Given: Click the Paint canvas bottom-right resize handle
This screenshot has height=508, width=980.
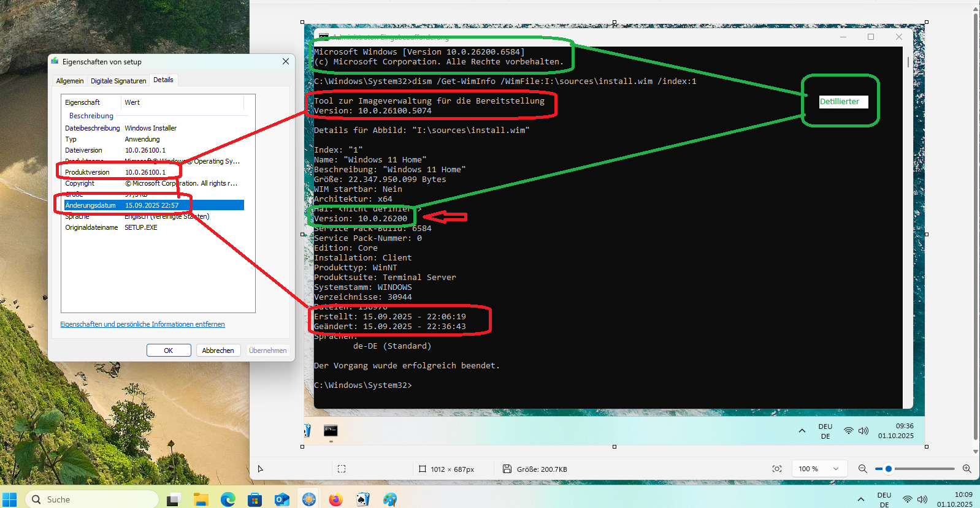Looking at the screenshot, I should click(926, 447).
